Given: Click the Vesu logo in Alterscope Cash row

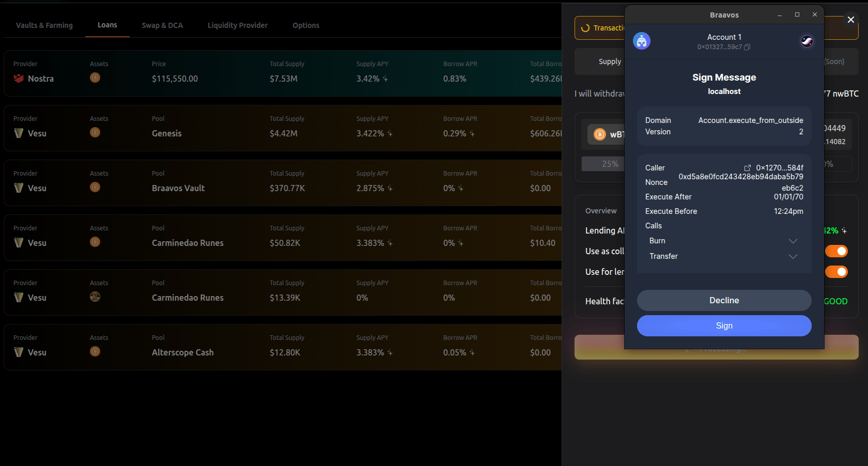Looking at the screenshot, I should pos(19,352).
